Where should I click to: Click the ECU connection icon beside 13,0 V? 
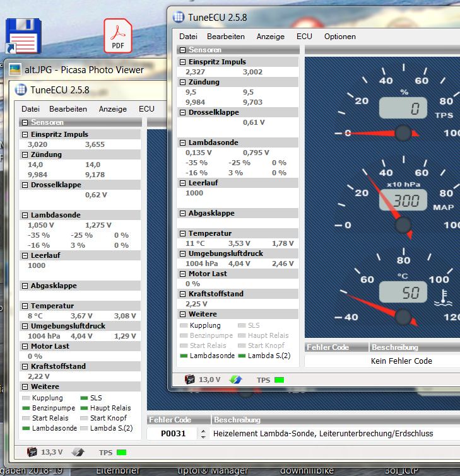pos(235,380)
